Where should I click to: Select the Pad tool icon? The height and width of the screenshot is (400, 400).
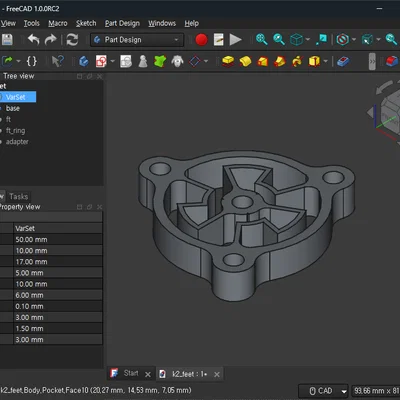tap(228, 61)
